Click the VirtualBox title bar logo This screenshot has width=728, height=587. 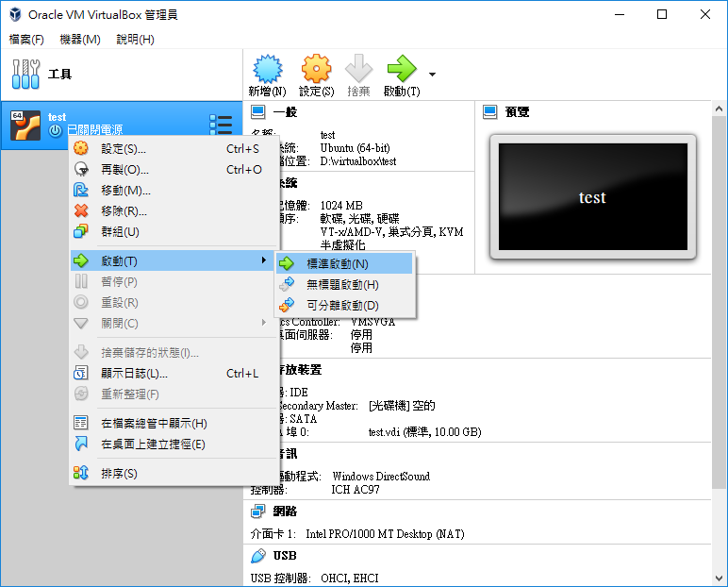tap(15, 14)
